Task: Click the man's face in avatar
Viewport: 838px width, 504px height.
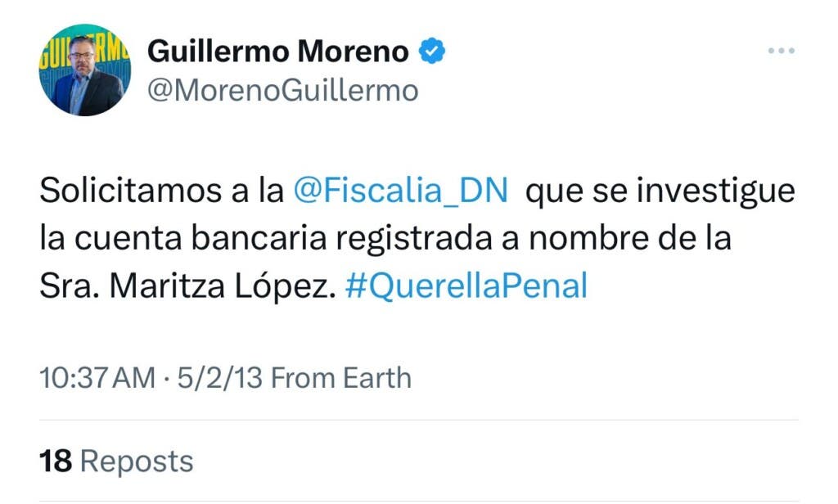Action: point(82,52)
